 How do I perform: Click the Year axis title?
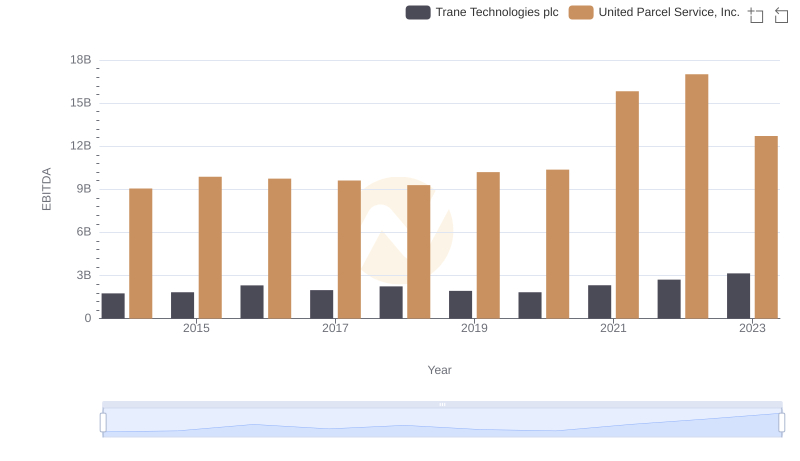click(439, 370)
